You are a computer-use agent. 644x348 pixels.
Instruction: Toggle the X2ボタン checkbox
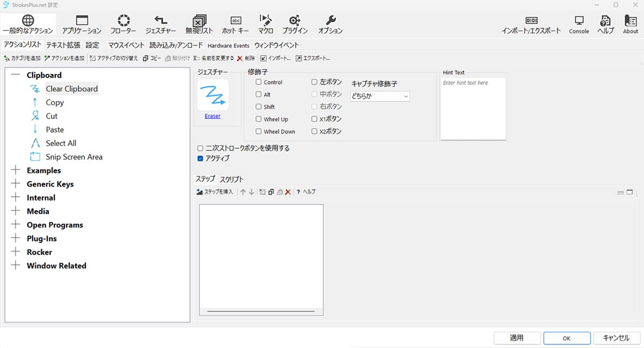314,131
